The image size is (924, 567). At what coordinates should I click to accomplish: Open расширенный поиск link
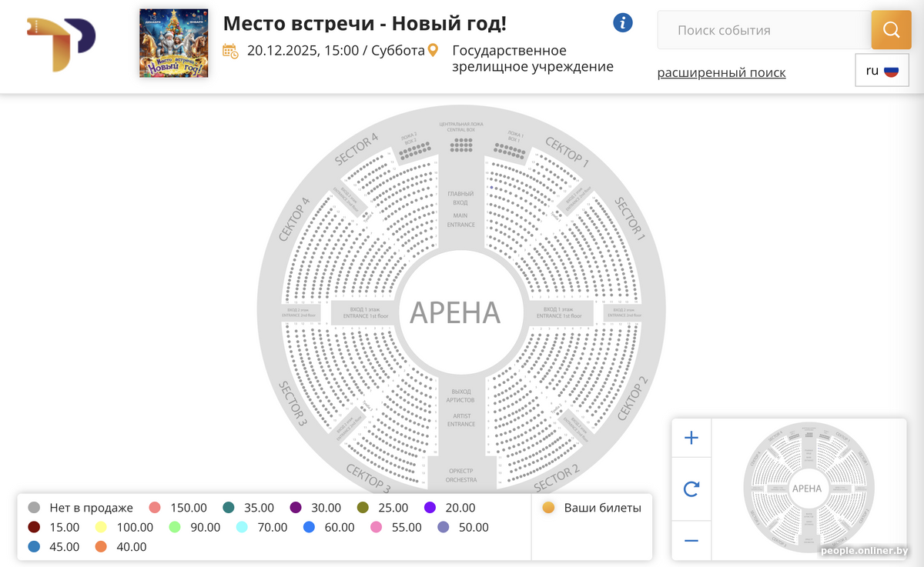pyautogui.click(x=721, y=73)
